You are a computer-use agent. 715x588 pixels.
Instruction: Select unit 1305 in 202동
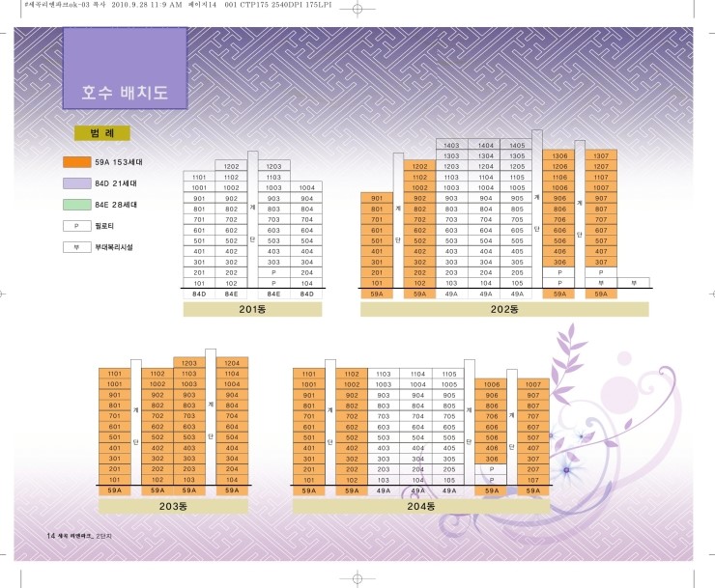[517, 155]
